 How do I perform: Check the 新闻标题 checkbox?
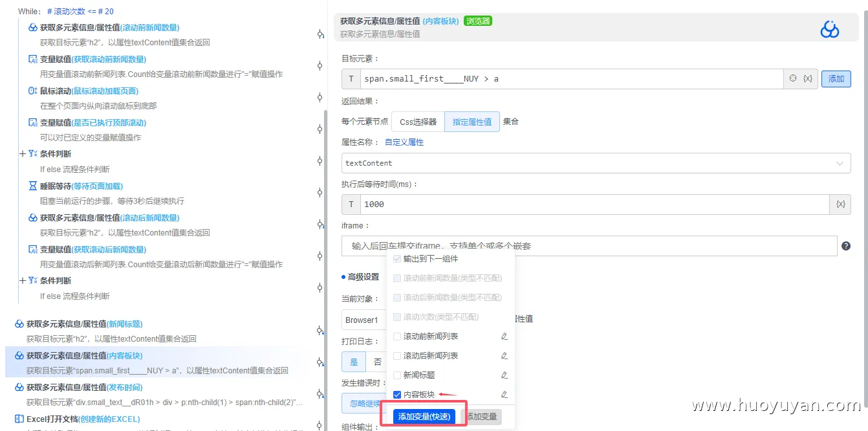(398, 374)
